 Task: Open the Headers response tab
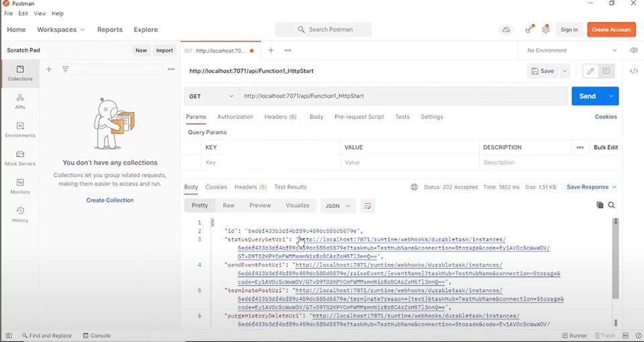(250, 187)
